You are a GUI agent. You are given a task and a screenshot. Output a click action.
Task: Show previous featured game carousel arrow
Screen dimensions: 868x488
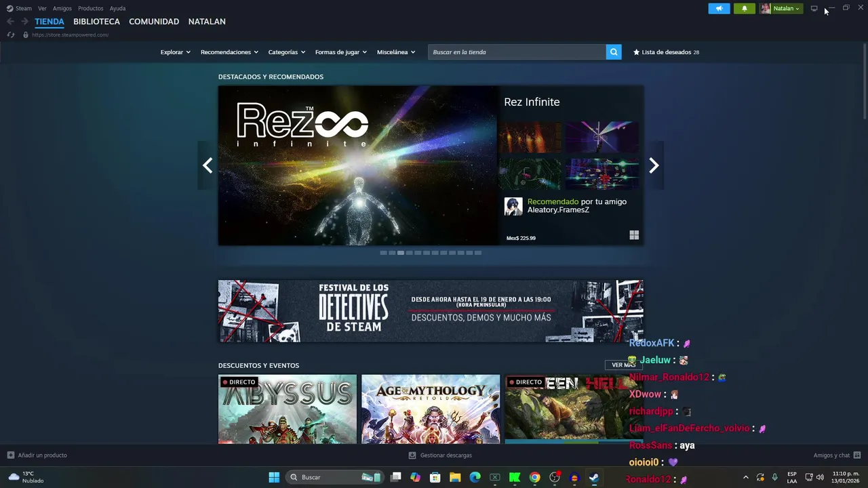click(x=208, y=165)
